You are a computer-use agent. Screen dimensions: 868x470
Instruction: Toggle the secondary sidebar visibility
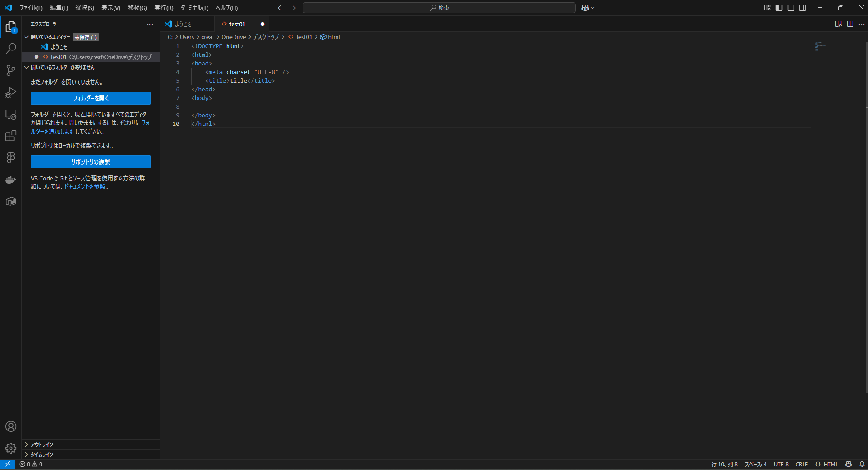click(802, 8)
